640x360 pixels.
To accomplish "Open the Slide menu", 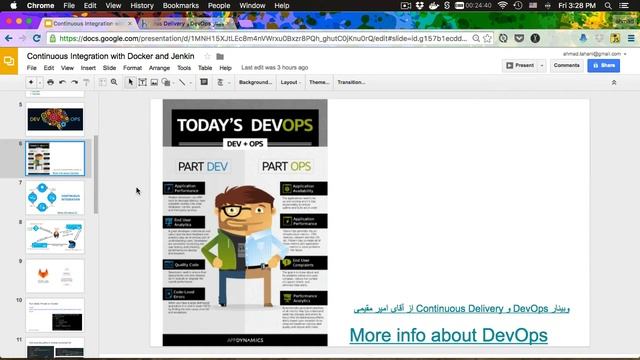I will point(109,68).
